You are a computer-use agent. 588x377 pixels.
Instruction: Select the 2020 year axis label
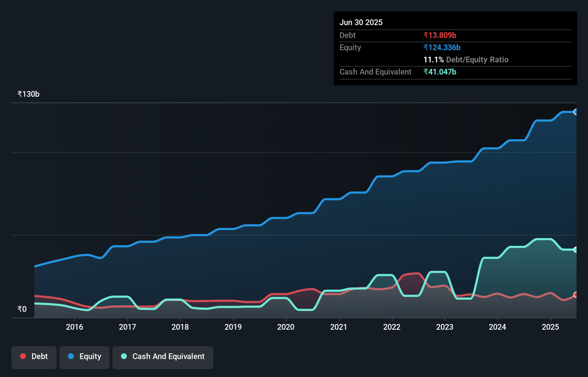click(286, 327)
